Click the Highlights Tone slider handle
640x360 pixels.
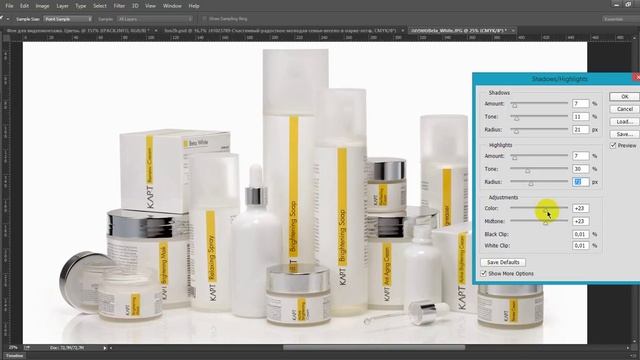(x=528, y=171)
